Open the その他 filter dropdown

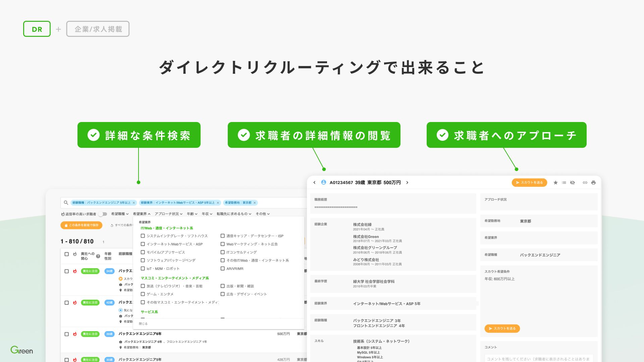point(263,214)
